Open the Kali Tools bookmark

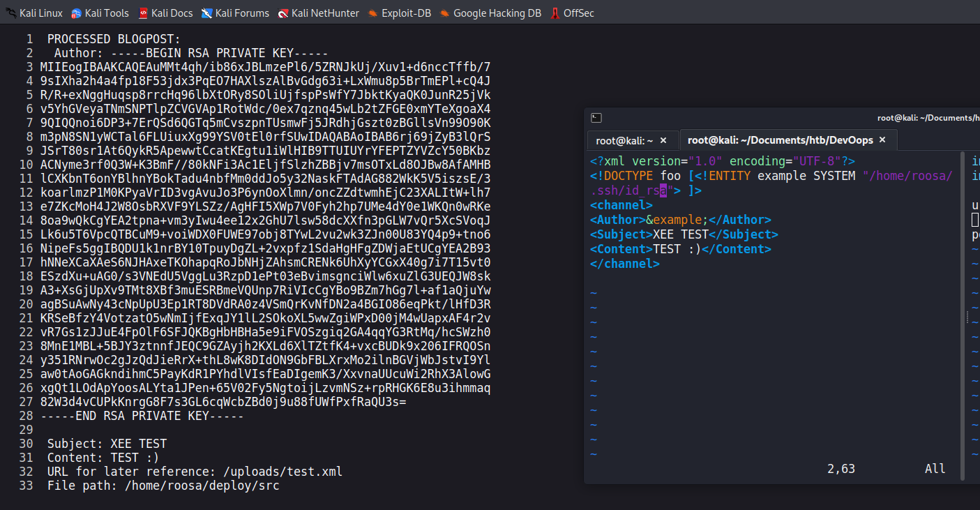(x=100, y=13)
